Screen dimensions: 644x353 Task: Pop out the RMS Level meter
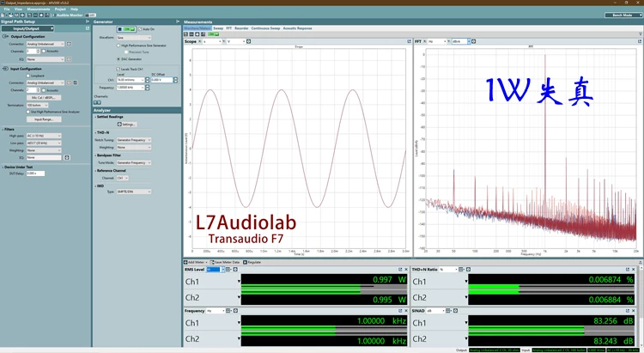pyautogui.click(x=400, y=270)
